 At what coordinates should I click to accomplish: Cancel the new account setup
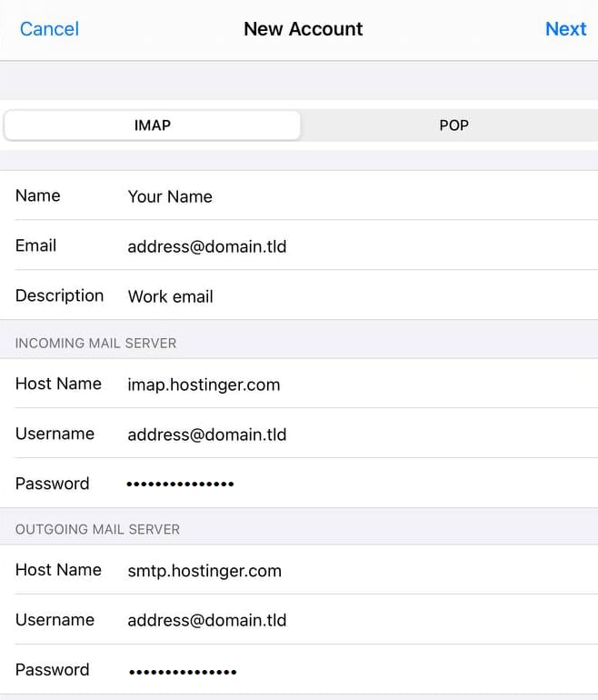(x=49, y=29)
